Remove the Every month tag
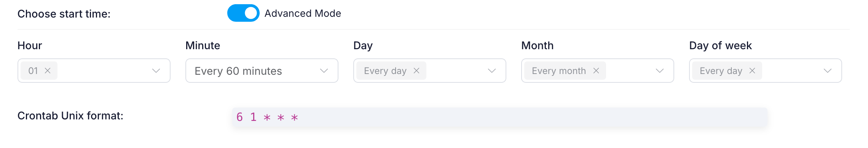 click(596, 71)
